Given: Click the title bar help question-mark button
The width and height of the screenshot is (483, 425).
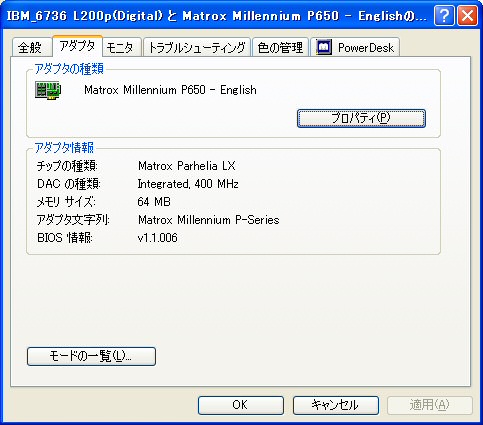Looking at the screenshot, I should 444,16.
